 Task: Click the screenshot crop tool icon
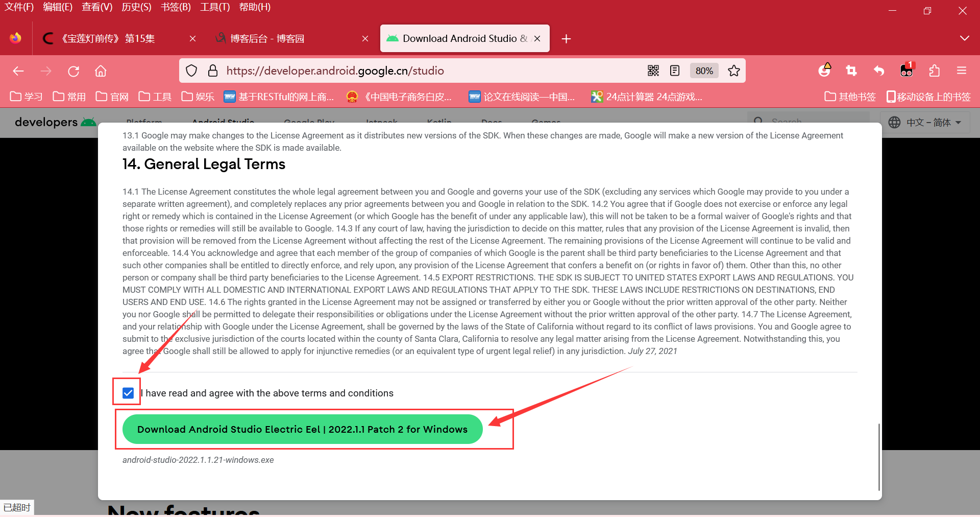click(851, 70)
